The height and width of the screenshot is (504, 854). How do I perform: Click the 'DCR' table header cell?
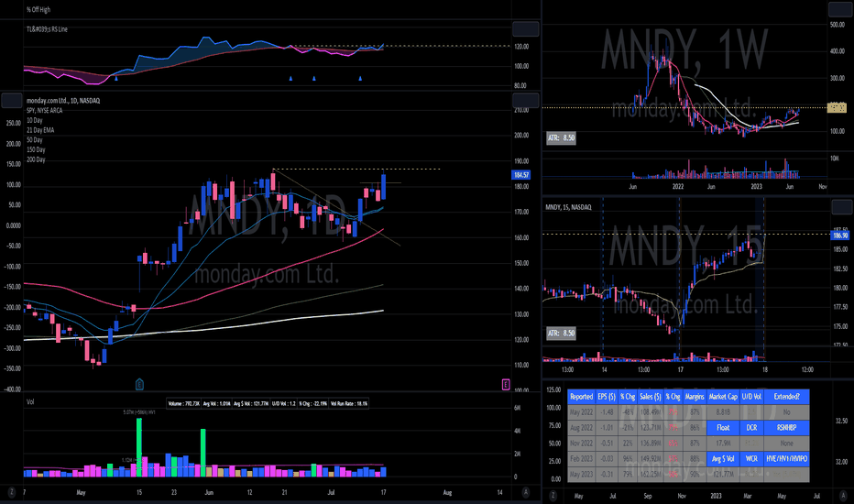point(751,428)
